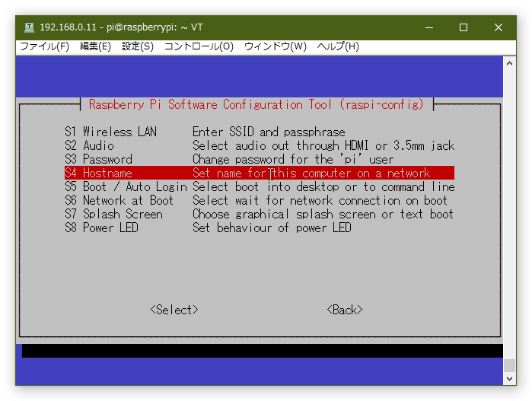The width and height of the screenshot is (532, 401).
Task: Click the Tera Term icon in title bar
Action: pos(29,27)
